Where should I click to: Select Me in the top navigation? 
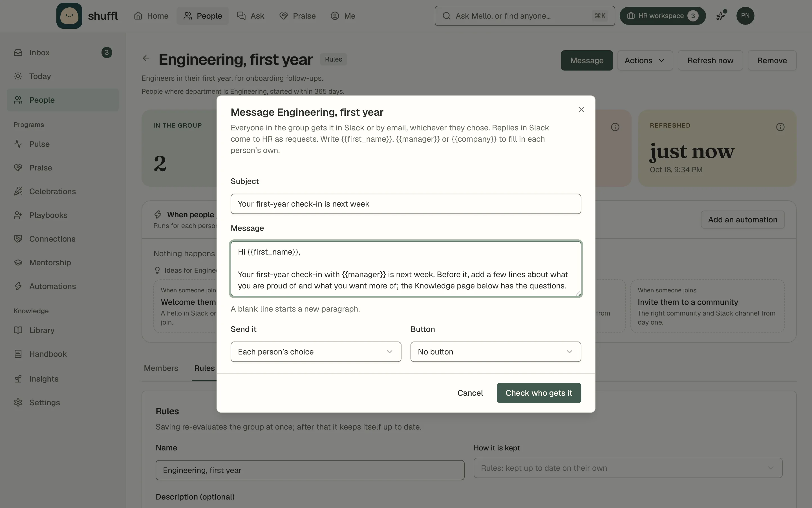click(343, 16)
